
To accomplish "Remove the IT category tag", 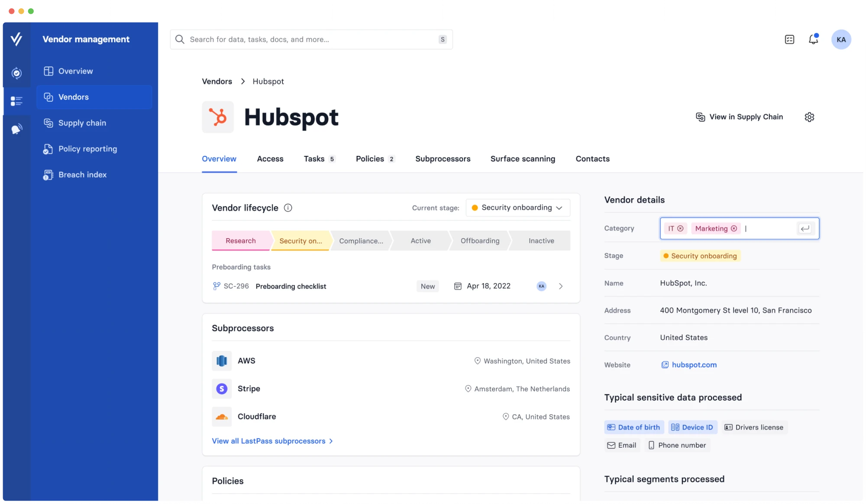I will [681, 228].
